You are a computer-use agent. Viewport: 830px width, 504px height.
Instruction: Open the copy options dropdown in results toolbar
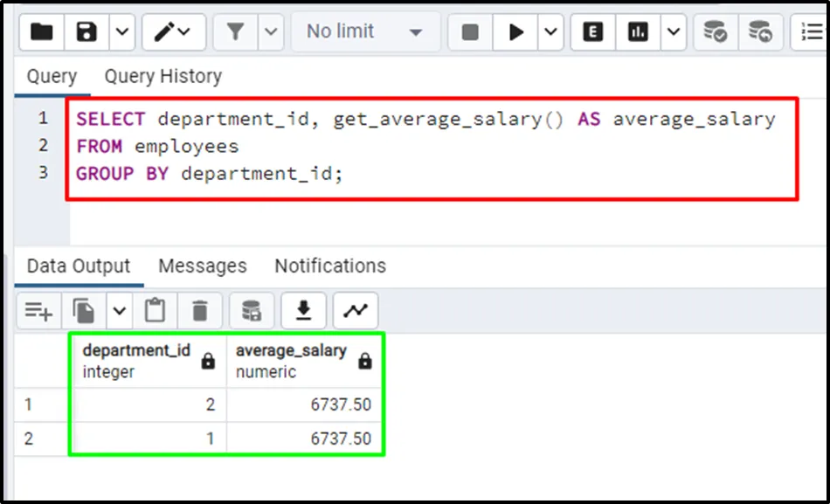(x=120, y=310)
